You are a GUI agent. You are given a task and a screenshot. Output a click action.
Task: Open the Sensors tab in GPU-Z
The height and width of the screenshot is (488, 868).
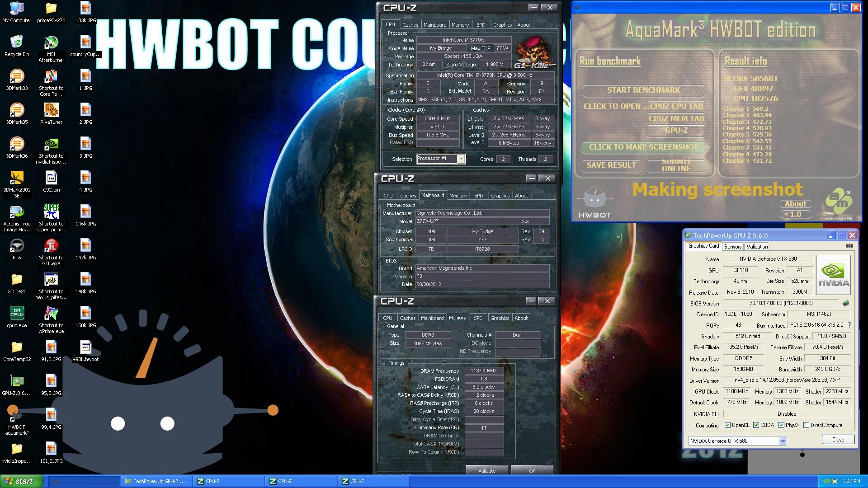point(732,247)
